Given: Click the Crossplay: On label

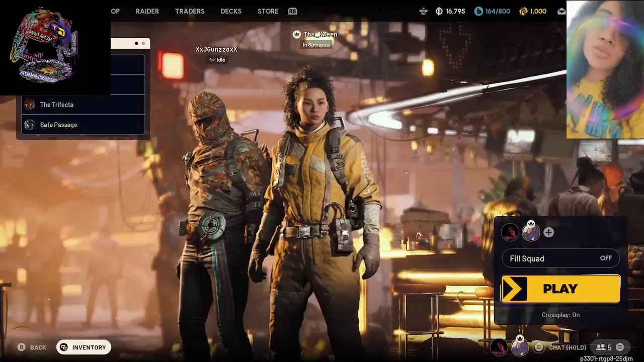Looking at the screenshot, I should pos(560,315).
